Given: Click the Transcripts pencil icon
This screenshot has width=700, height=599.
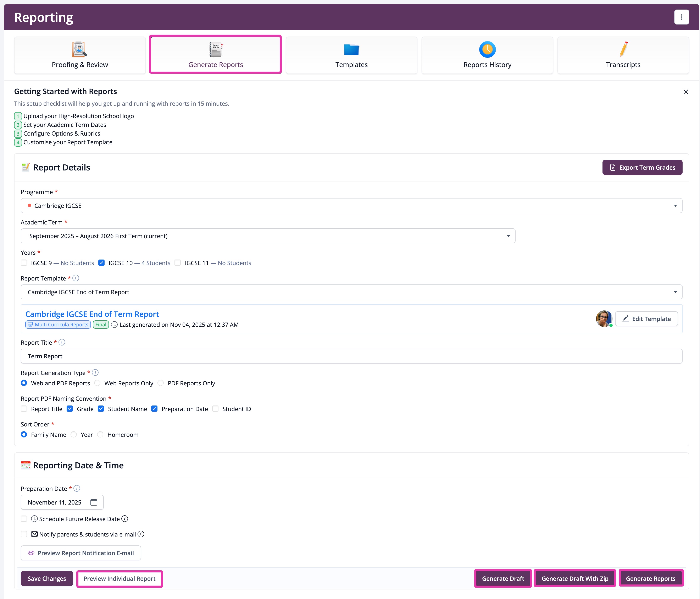Looking at the screenshot, I should [623, 49].
